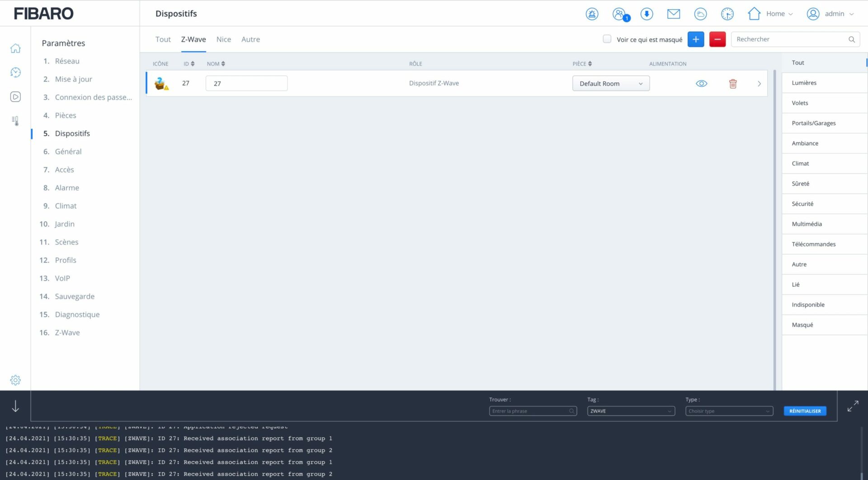Open the Default Room dropdown

[611, 84]
